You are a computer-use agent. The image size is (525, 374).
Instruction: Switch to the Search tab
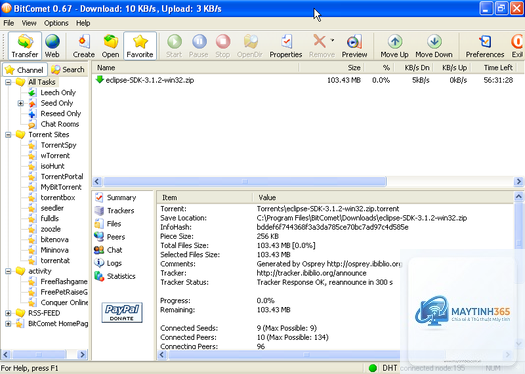point(68,70)
